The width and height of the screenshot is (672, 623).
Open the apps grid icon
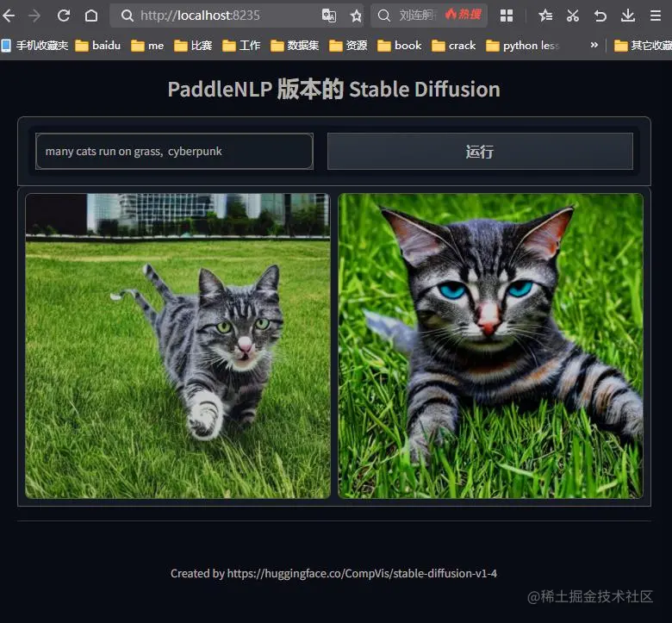click(507, 16)
